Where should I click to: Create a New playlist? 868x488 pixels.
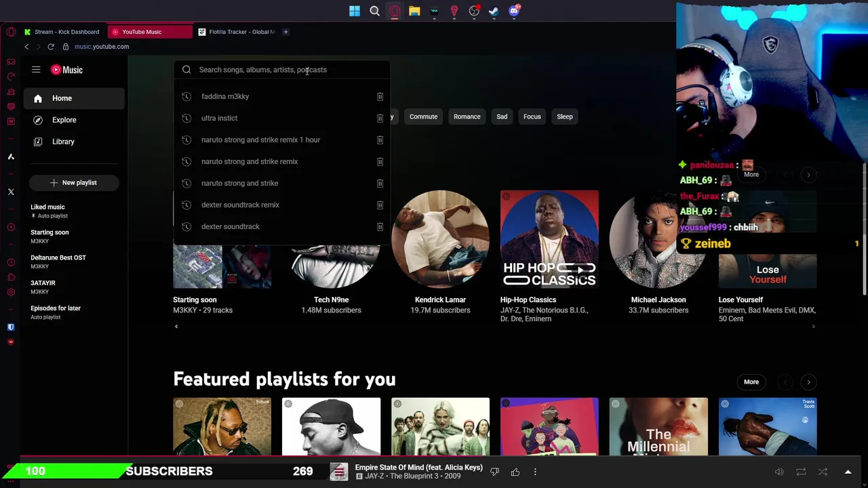[74, 182]
